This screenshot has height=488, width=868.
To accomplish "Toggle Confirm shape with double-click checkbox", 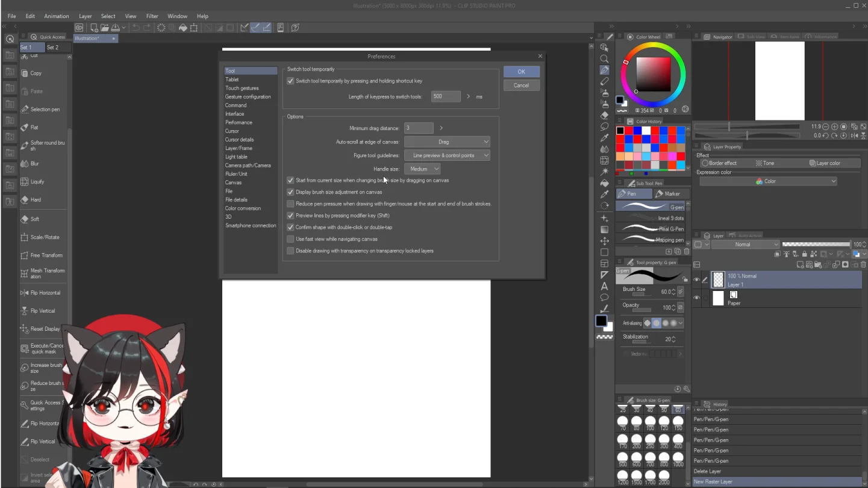I will tap(290, 227).
